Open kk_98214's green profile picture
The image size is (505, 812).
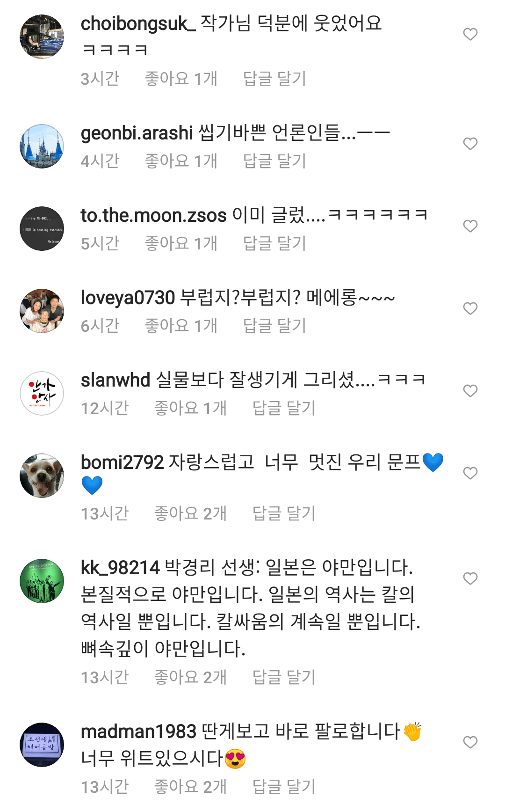tap(42, 581)
